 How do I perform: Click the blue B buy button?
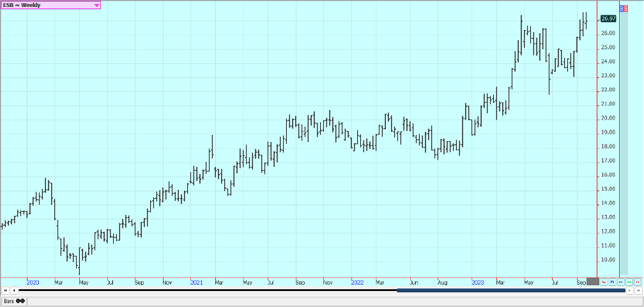622,8
